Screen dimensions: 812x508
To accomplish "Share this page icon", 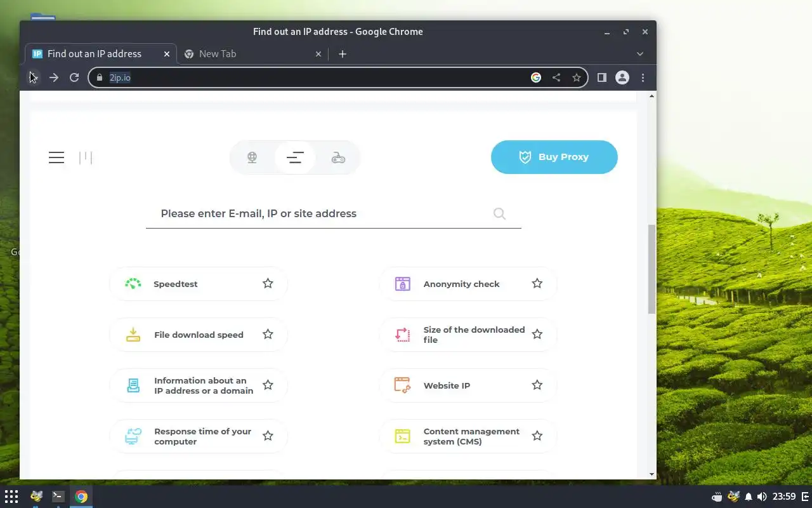I will pyautogui.click(x=556, y=77).
